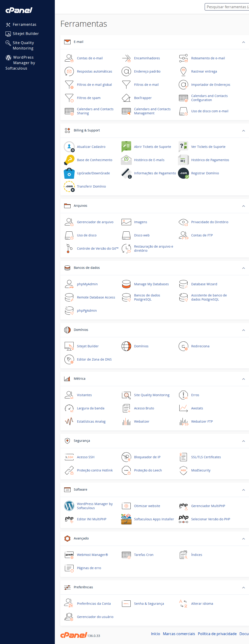Open the Selecionar Versão do PHP icon
This screenshot has width=249, height=644.
pyautogui.click(x=183, y=519)
